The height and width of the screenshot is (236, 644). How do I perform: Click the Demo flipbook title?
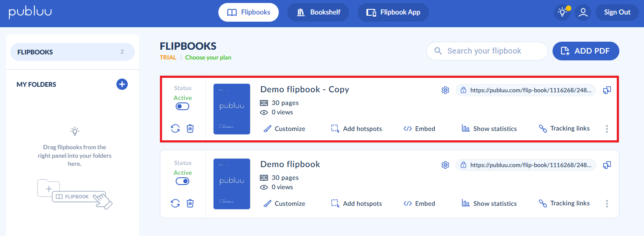click(290, 164)
